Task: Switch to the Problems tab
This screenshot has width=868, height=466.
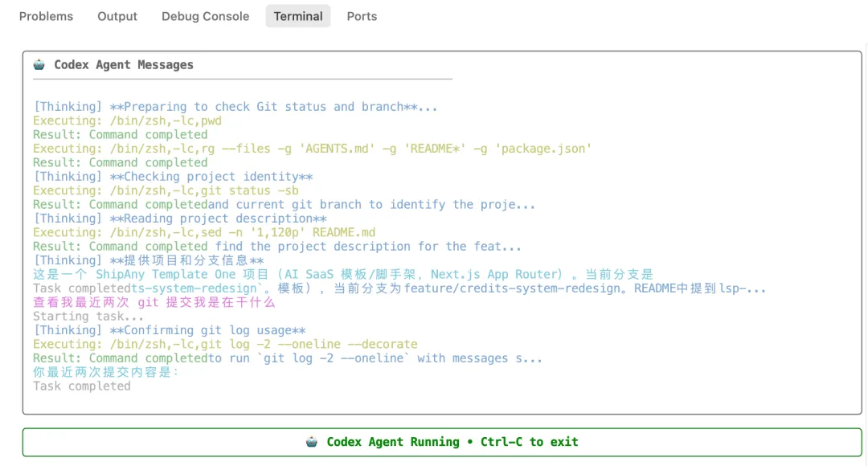Action: pyautogui.click(x=46, y=16)
